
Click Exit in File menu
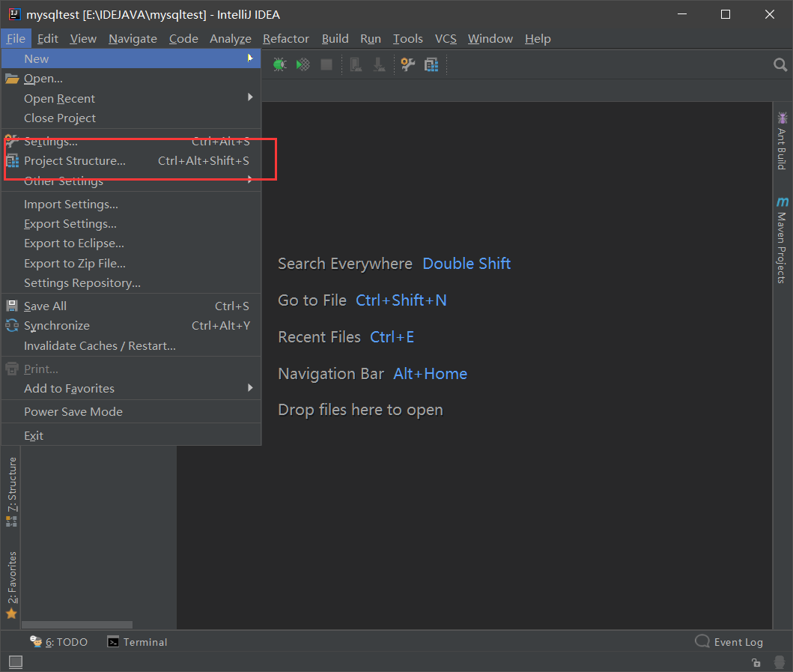(x=132, y=435)
